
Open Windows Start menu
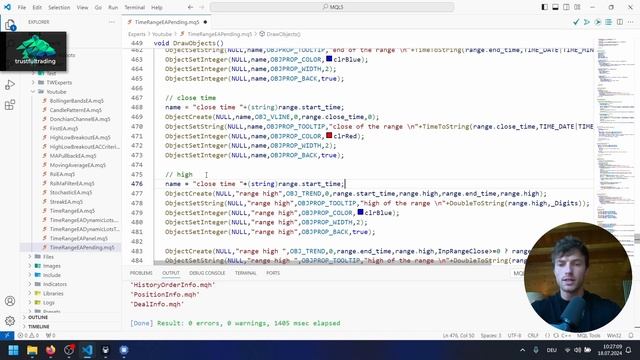point(13,350)
